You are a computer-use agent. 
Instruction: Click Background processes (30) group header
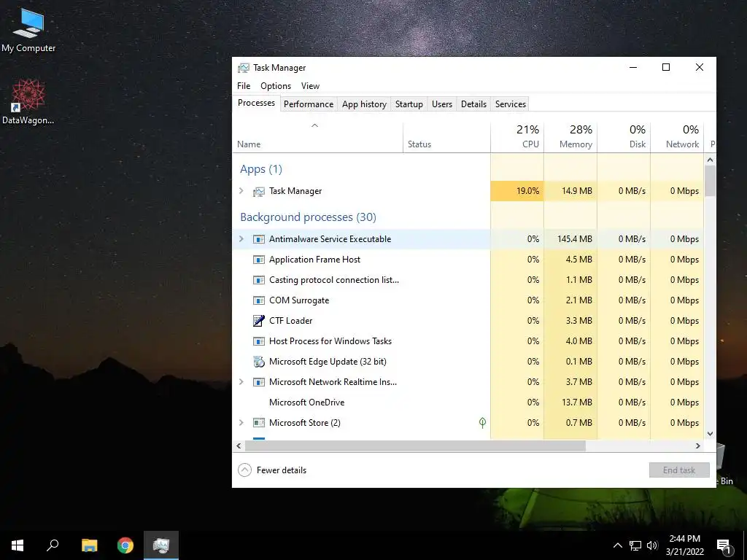(x=308, y=217)
